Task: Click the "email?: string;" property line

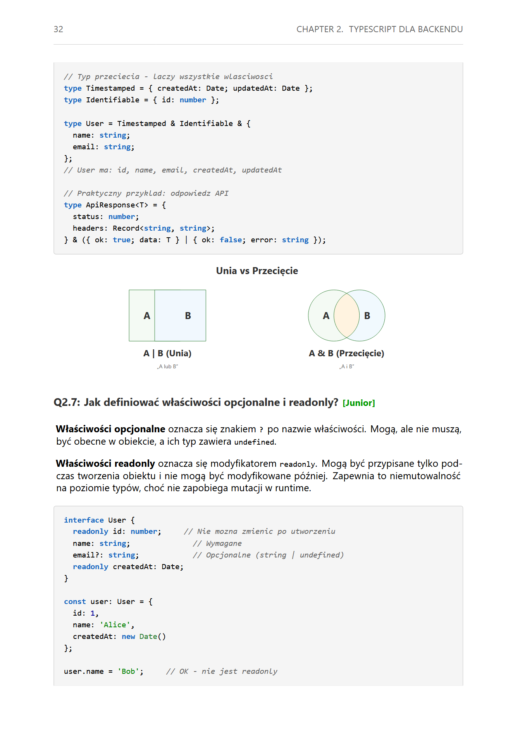Action: (x=106, y=555)
